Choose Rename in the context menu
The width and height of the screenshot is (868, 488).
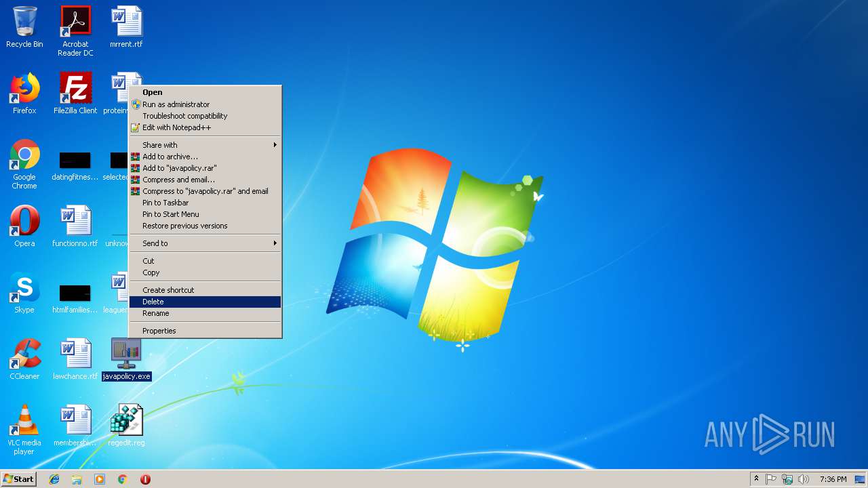click(205, 313)
